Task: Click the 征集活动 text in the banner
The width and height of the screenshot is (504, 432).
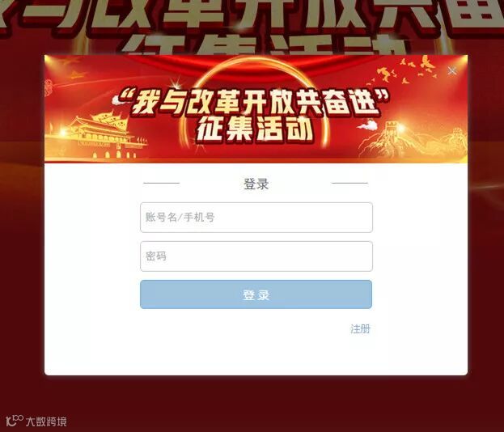Action: (255, 129)
